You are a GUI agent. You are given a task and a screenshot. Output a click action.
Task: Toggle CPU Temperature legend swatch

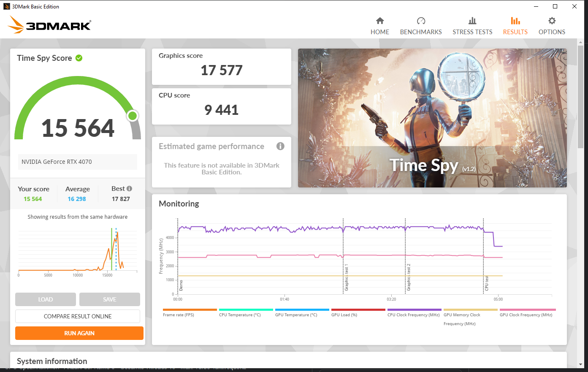(x=246, y=310)
